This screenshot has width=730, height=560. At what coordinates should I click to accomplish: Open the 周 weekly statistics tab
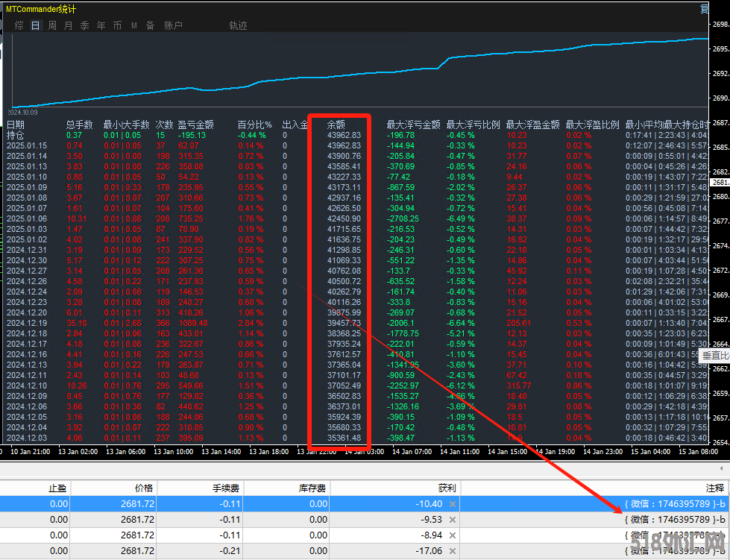52,25
